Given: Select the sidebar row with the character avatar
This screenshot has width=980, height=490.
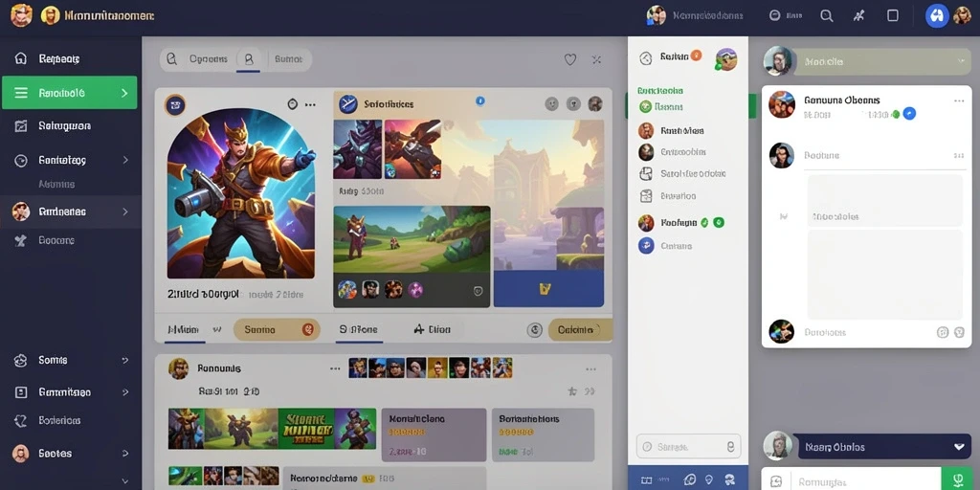Looking at the screenshot, I should click(x=71, y=212).
